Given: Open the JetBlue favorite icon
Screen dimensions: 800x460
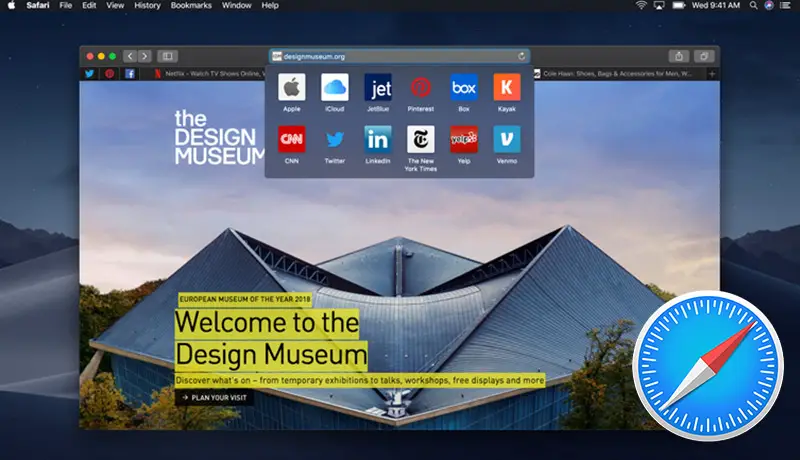Looking at the screenshot, I should (378, 87).
